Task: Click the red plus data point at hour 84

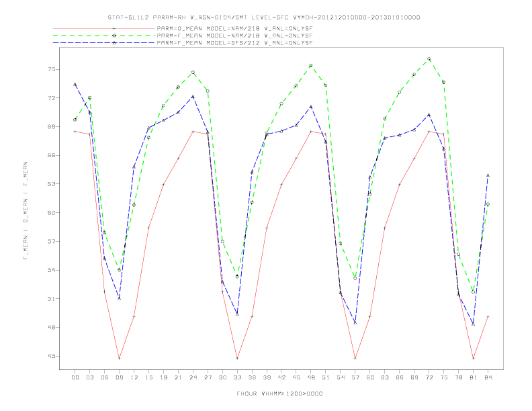Action: 488,316
